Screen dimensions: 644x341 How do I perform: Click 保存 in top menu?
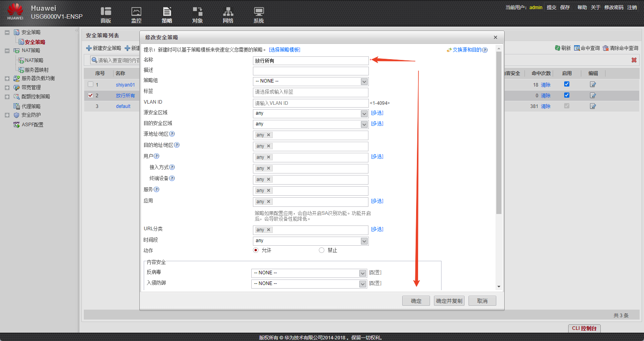tap(565, 8)
